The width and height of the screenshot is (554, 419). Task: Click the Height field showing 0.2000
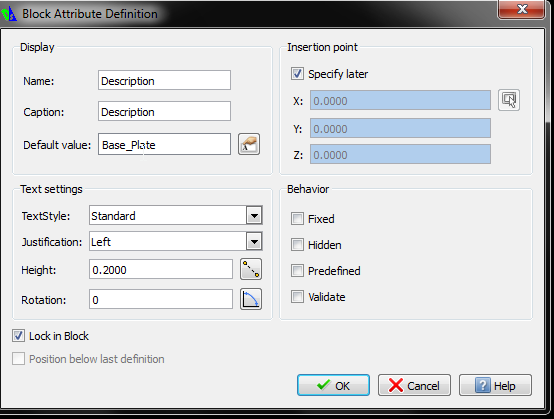click(161, 269)
